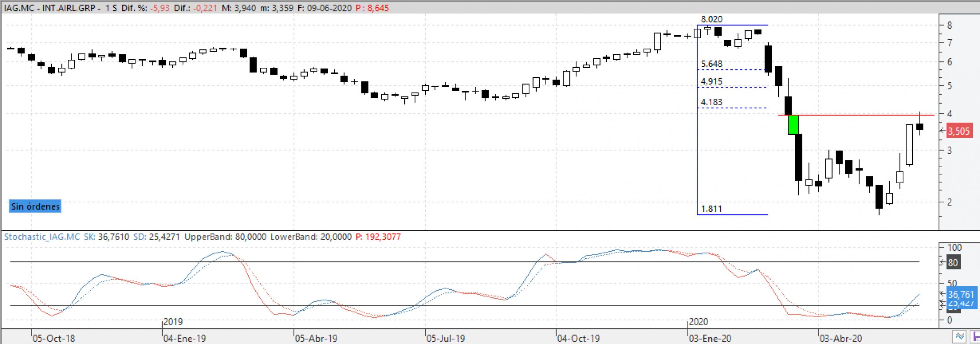Click the 03-Ene-20 date axis label
This screenshot has width=980, height=344.
point(710,339)
